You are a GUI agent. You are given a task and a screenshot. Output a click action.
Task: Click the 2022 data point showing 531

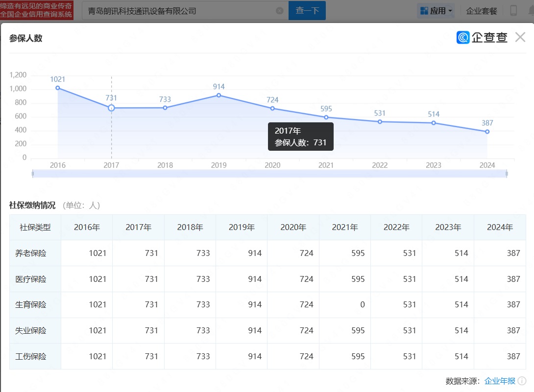pos(380,121)
